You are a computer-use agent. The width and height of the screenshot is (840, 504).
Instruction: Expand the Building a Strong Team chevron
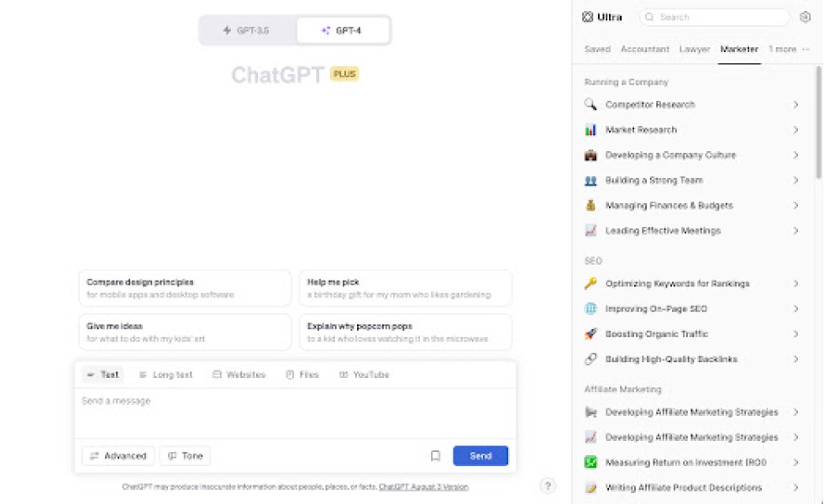point(795,180)
